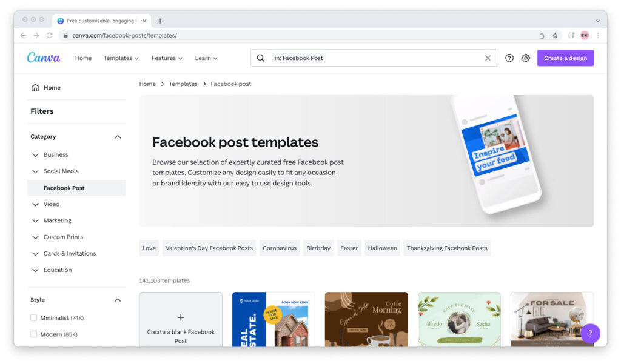Viewport: 621px width, 364px height.
Task: Click the Easter tag chip
Action: click(349, 248)
